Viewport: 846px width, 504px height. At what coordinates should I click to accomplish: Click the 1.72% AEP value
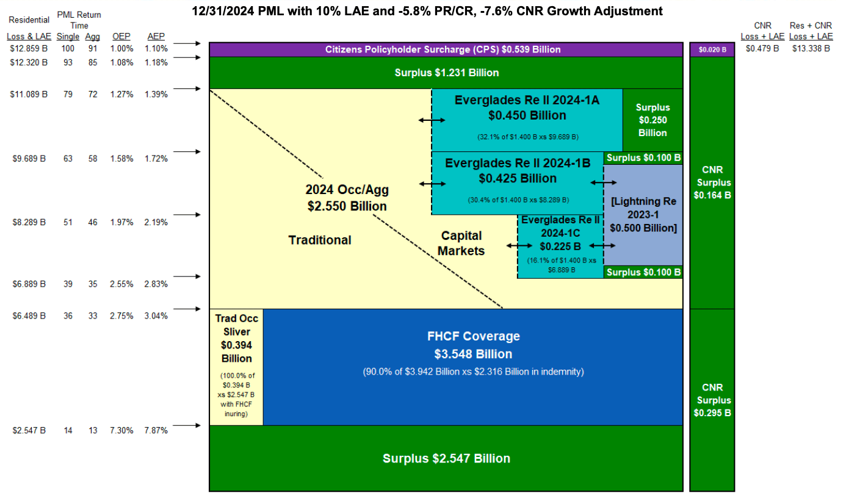pyautogui.click(x=157, y=159)
